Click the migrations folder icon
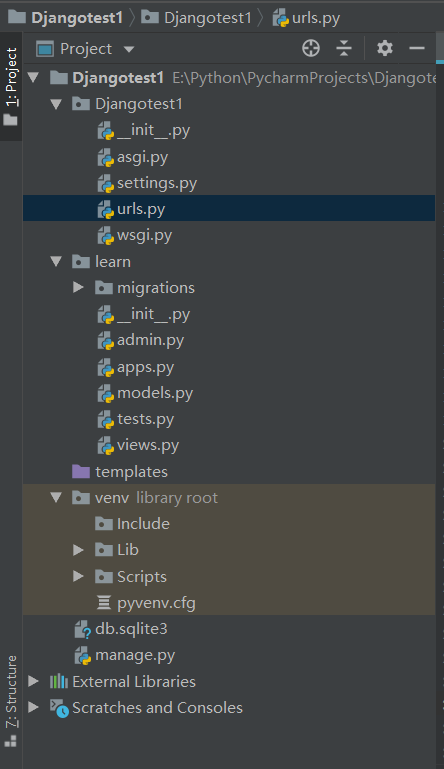 tap(104, 287)
